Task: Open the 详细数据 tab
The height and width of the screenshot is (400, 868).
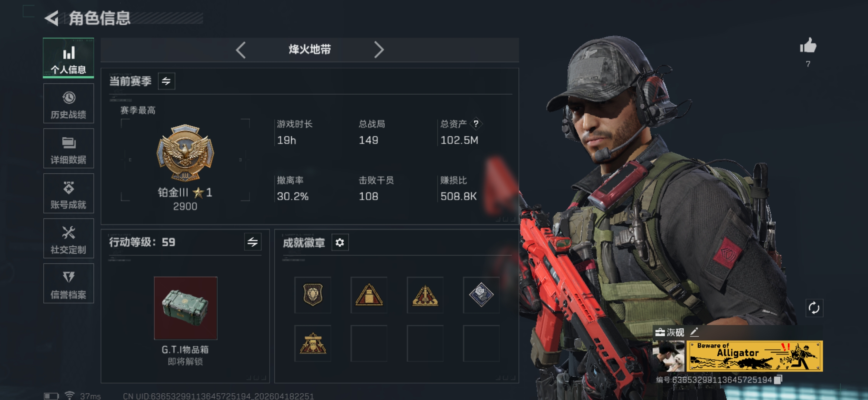Action: click(x=69, y=148)
